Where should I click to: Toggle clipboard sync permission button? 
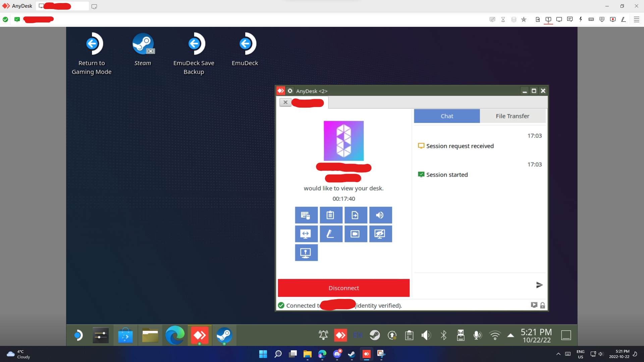[331, 215]
